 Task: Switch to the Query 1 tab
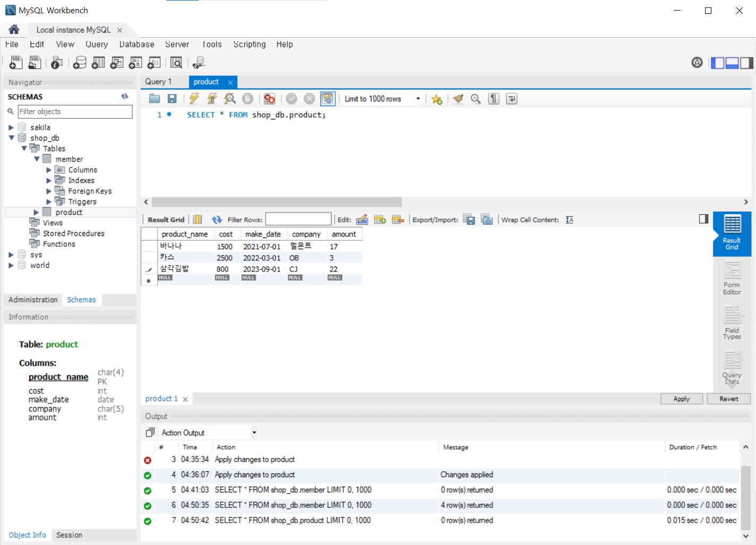159,82
